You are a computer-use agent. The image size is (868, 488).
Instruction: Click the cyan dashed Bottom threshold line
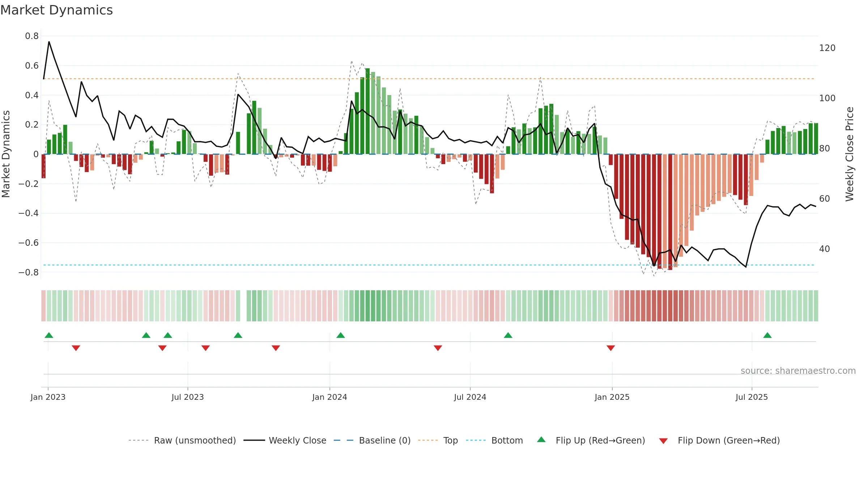coord(429,265)
